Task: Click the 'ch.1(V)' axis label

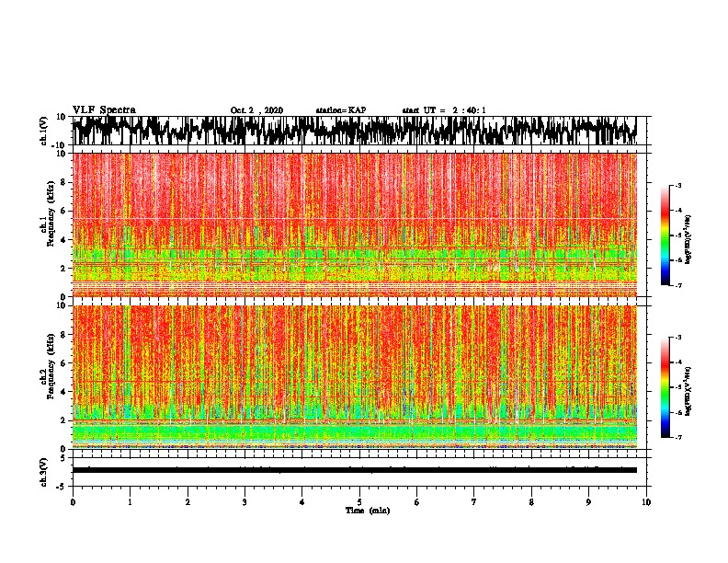Action: [x=44, y=131]
